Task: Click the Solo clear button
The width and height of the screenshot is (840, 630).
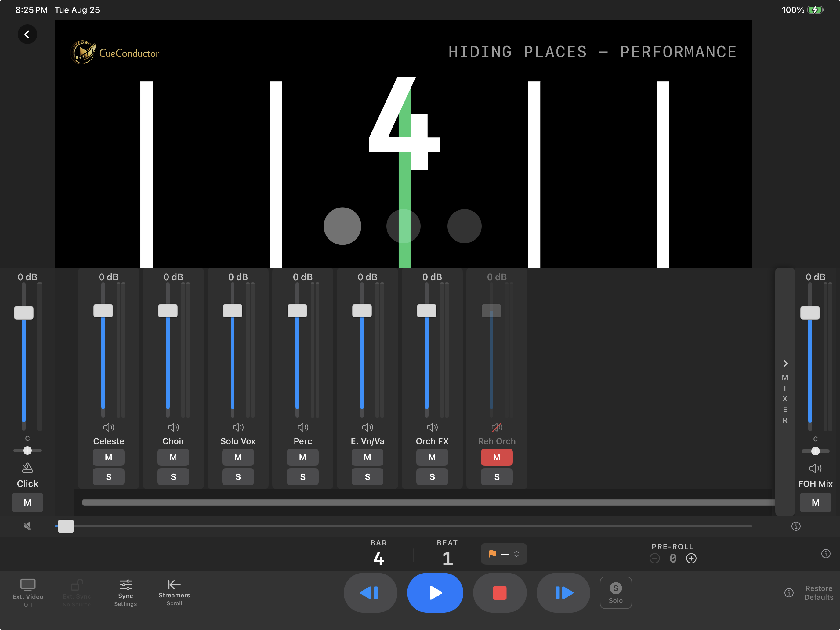Action: click(616, 592)
